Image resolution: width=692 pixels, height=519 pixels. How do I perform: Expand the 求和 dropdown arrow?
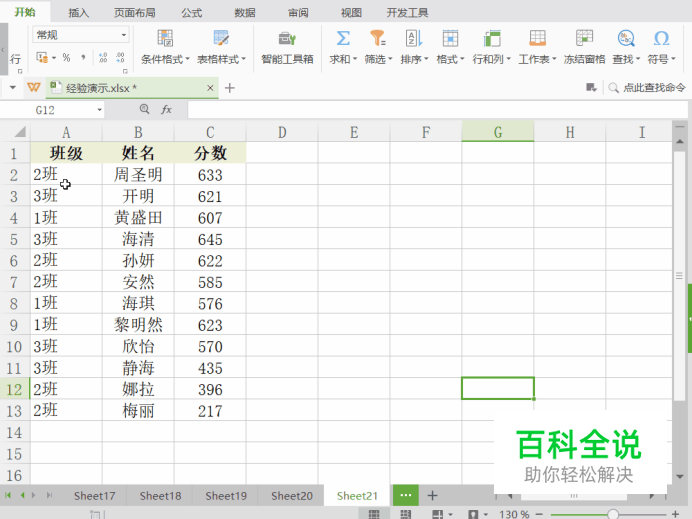[x=355, y=59]
